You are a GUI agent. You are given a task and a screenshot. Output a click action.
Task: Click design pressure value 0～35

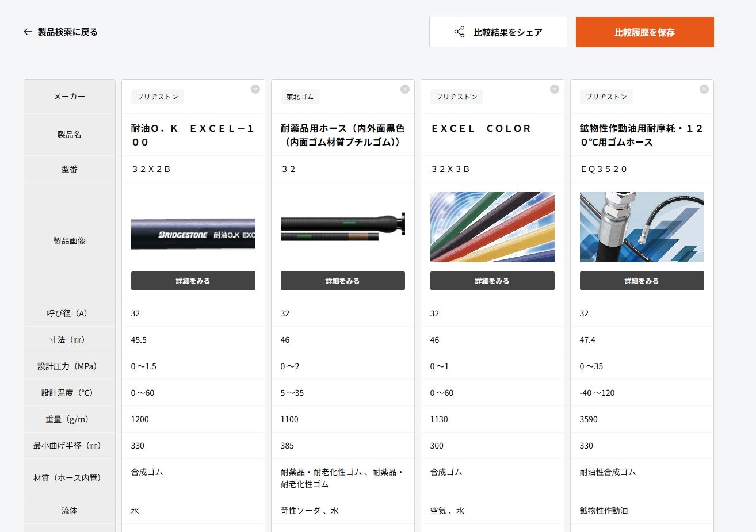pyautogui.click(x=591, y=366)
